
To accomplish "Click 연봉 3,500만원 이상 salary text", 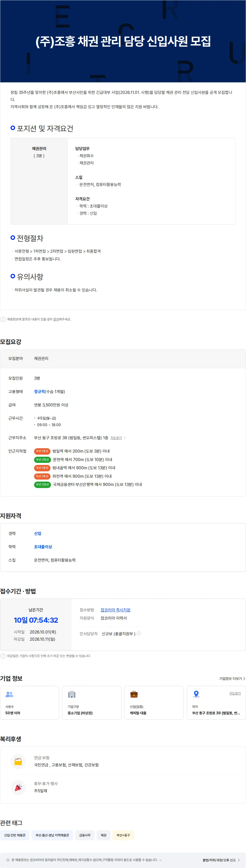I will 51,405.
